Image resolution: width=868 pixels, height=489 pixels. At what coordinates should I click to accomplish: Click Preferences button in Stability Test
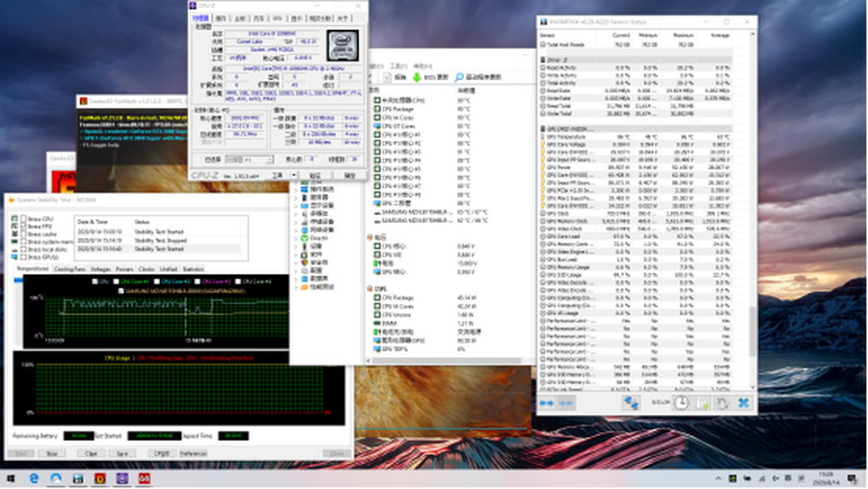pyautogui.click(x=193, y=453)
